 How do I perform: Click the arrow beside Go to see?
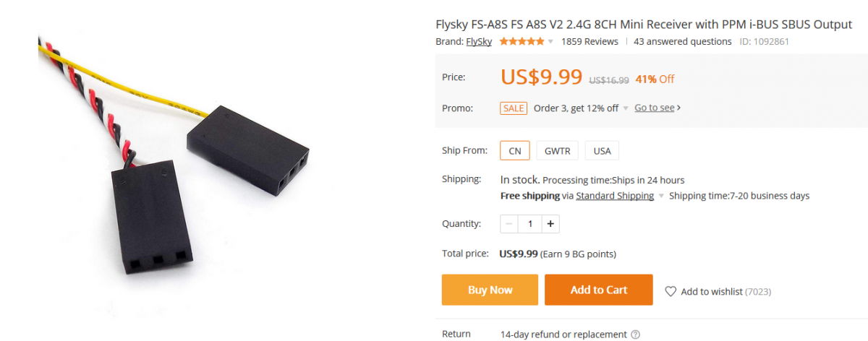[678, 108]
